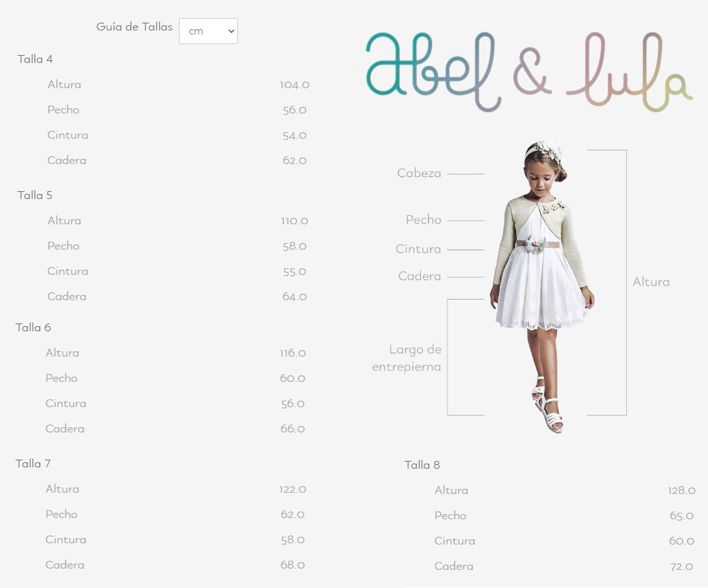
Task: Select the Talla 4 heading
Action: coord(35,59)
